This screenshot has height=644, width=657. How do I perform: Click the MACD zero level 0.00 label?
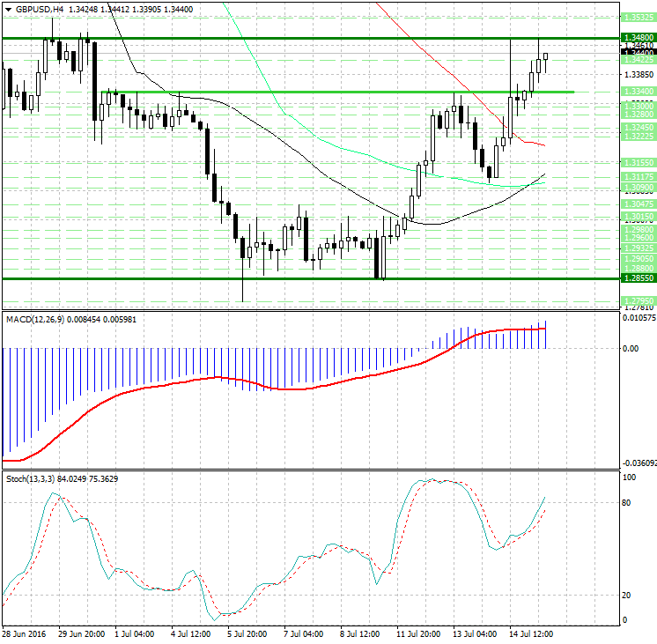click(631, 348)
